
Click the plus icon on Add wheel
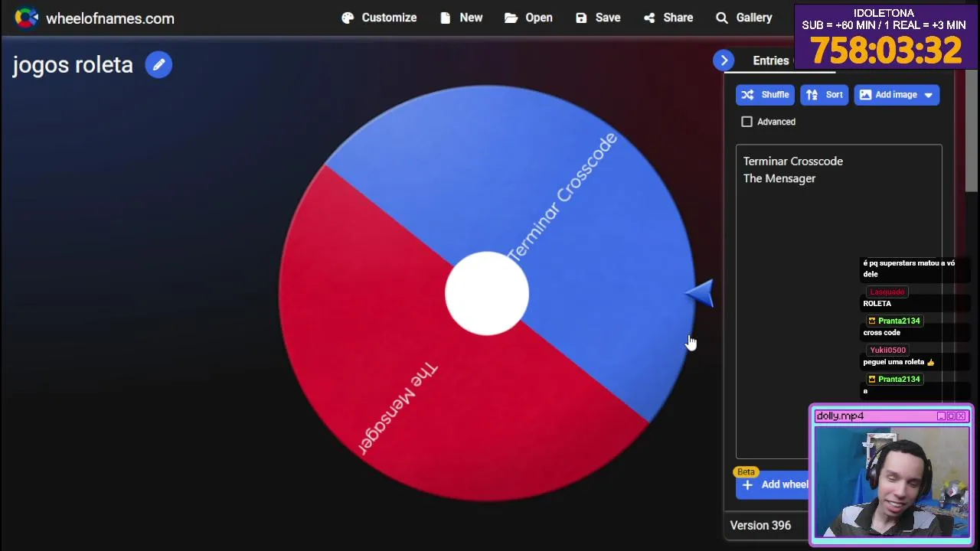click(x=747, y=484)
